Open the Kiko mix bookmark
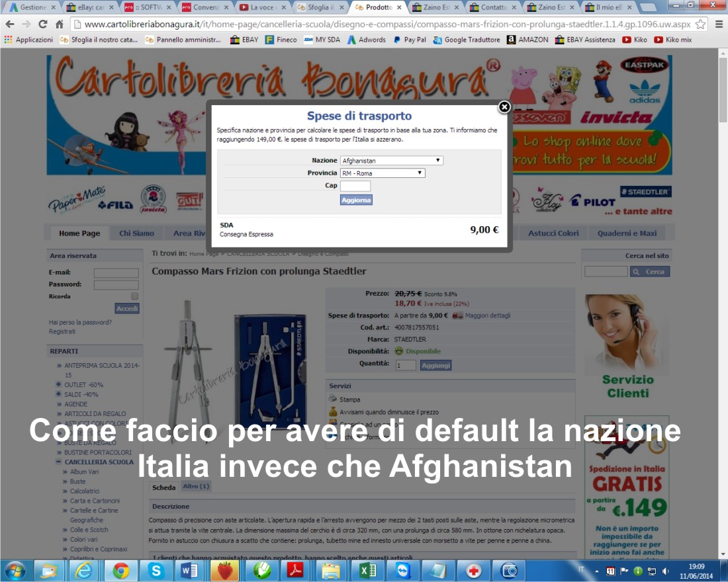This screenshot has width=728, height=582. point(673,40)
